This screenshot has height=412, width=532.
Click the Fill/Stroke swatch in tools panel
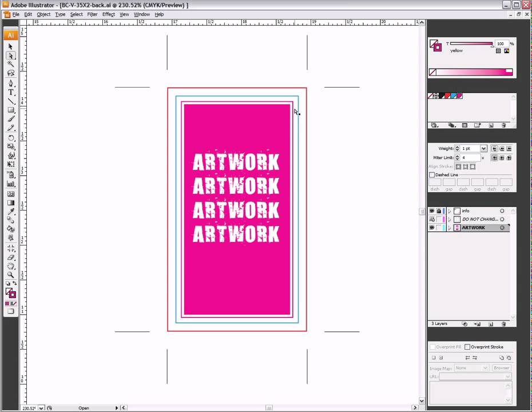(10, 293)
